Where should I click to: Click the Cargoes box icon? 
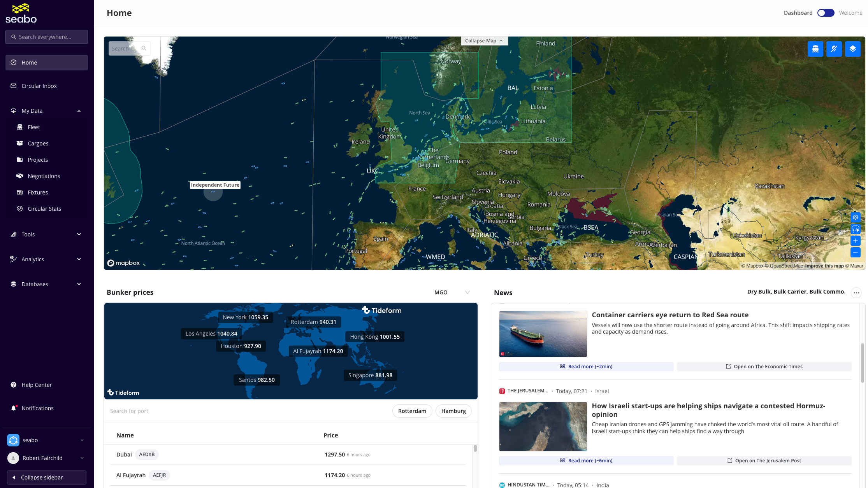click(20, 143)
